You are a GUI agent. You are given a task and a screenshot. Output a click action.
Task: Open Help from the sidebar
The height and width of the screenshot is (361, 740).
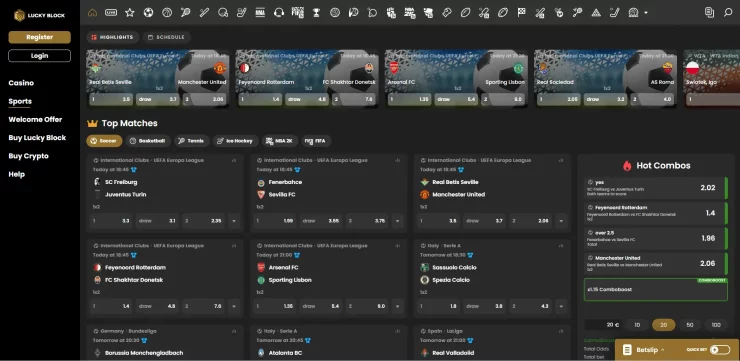17,174
